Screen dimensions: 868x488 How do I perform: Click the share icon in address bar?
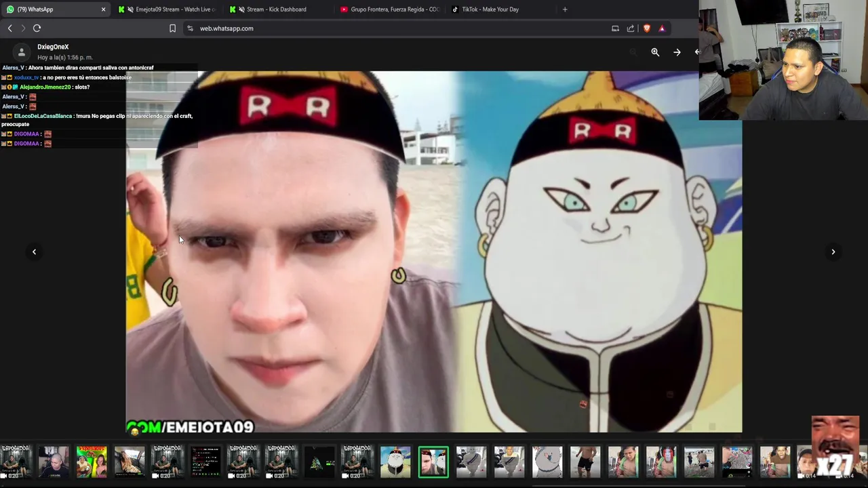point(631,28)
